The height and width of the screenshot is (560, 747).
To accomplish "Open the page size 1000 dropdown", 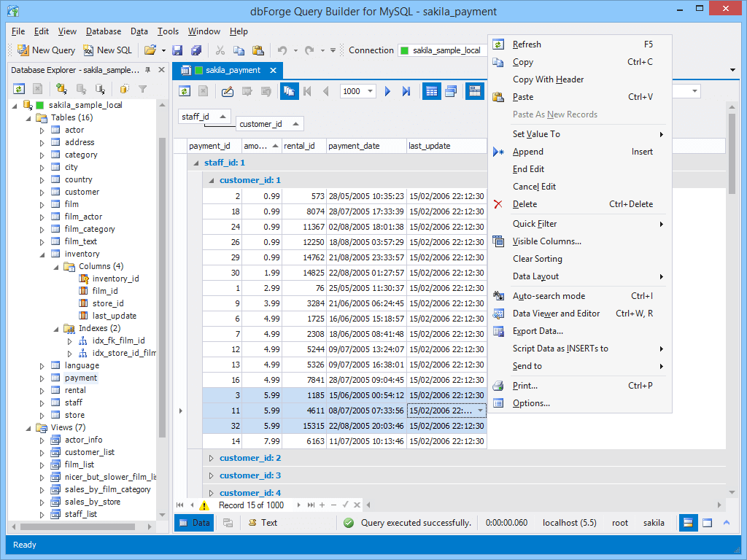I will [370, 91].
